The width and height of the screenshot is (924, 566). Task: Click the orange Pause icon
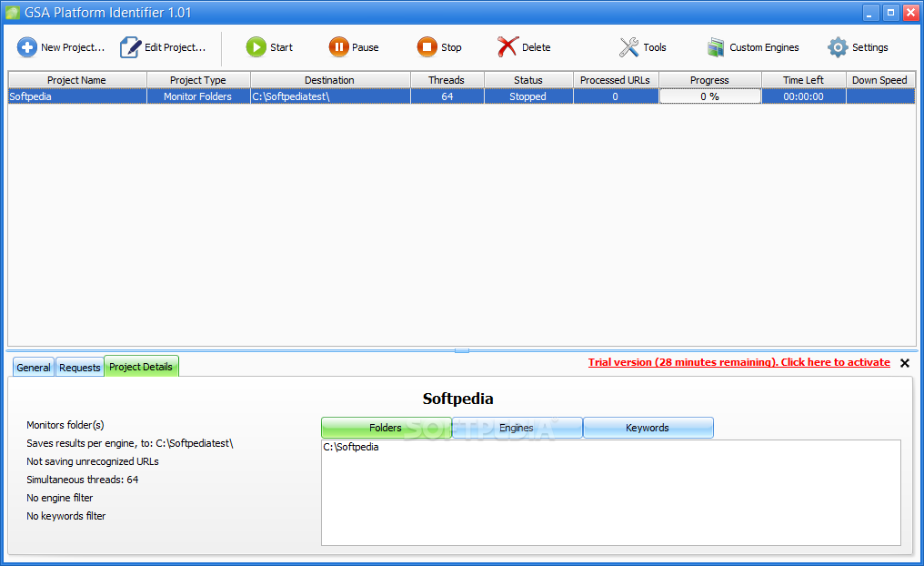[x=339, y=47]
